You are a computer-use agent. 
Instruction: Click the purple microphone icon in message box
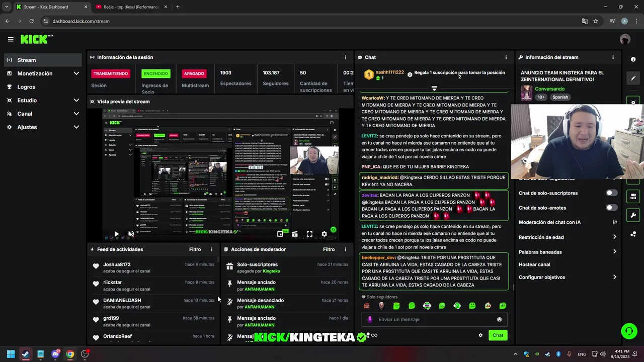370,319
